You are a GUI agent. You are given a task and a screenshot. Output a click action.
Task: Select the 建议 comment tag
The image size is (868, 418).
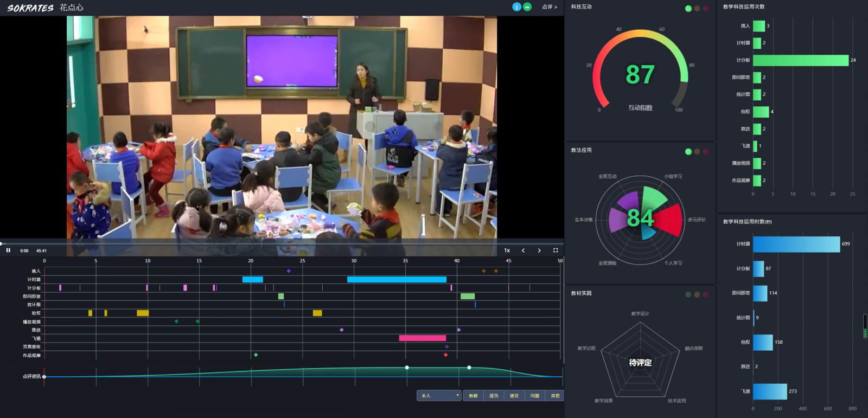click(514, 396)
